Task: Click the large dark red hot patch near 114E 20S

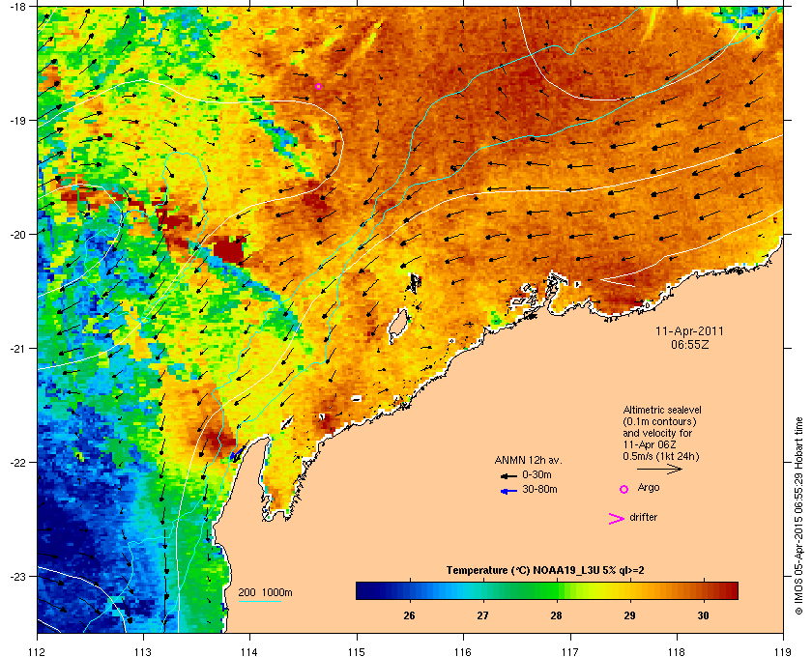Action: (x=229, y=249)
